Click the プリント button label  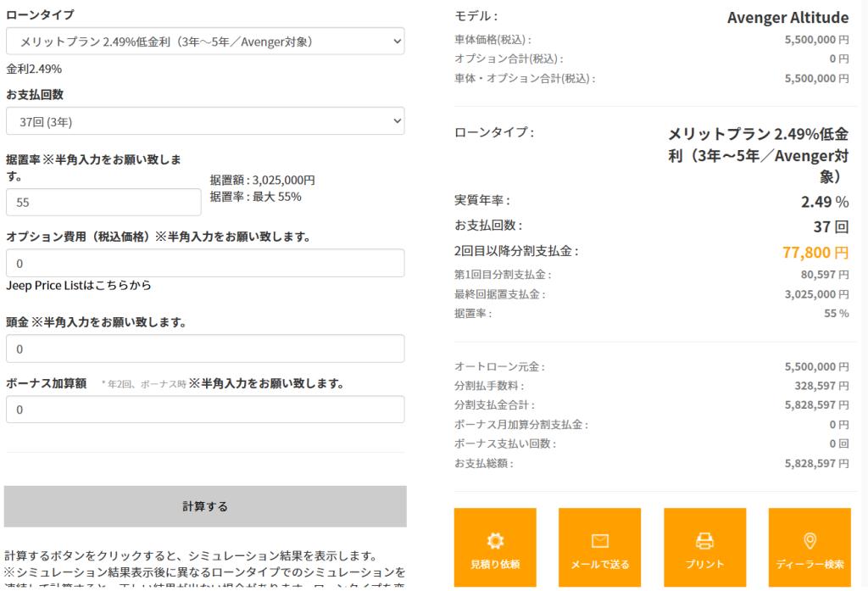[704, 564]
